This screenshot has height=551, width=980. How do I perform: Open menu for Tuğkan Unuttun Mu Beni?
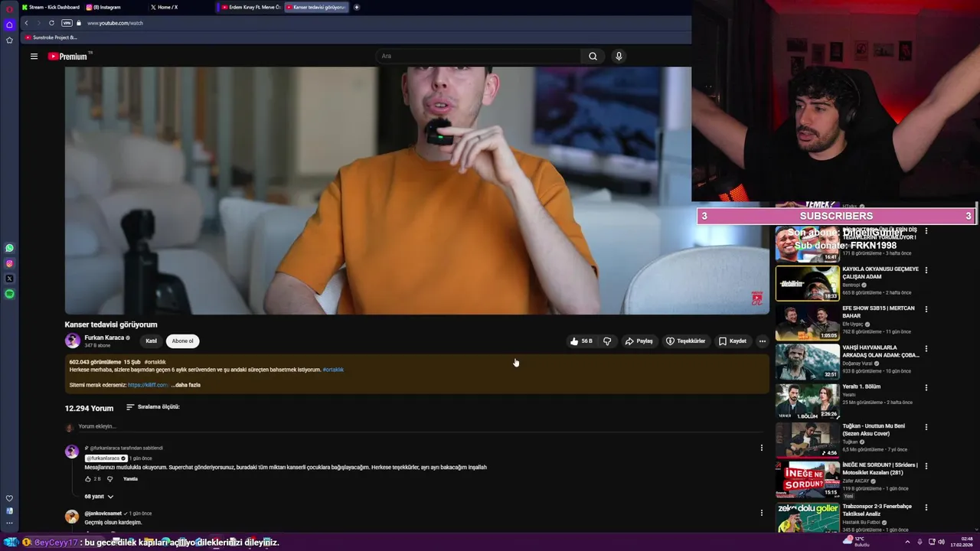[x=926, y=427]
